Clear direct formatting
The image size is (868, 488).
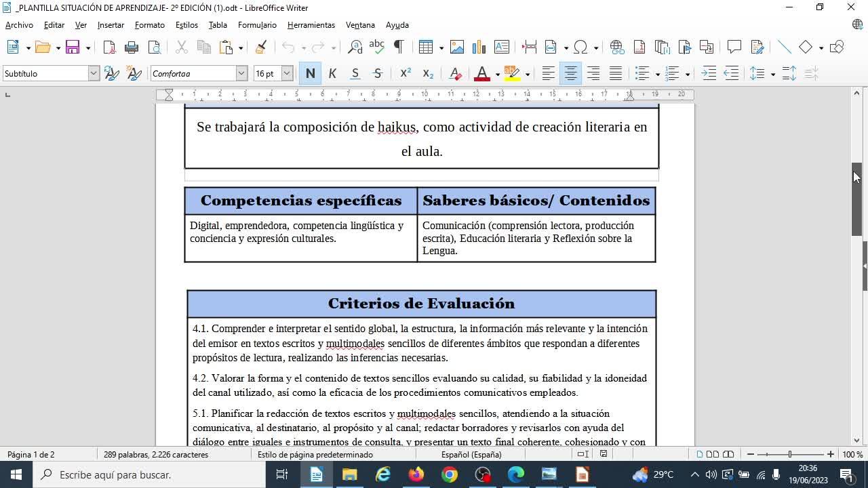pyautogui.click(x=456, y=73)
